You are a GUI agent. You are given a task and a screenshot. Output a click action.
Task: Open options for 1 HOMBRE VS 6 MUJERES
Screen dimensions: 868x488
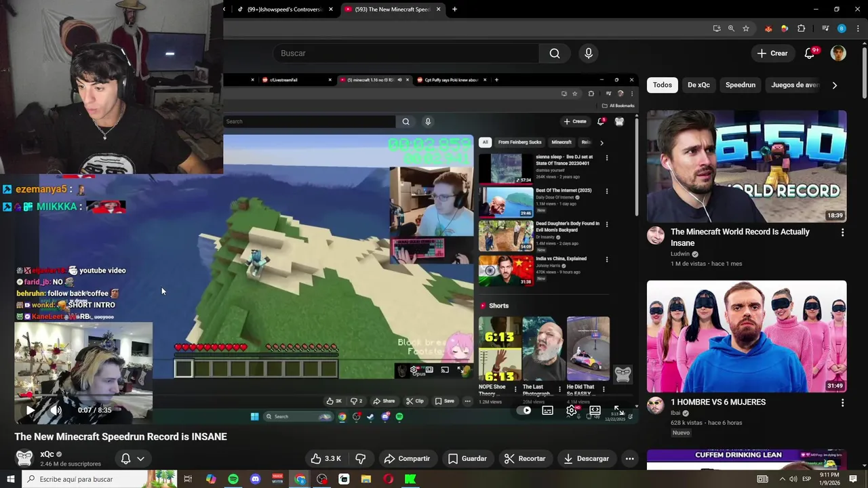click(x=843, y=403)
